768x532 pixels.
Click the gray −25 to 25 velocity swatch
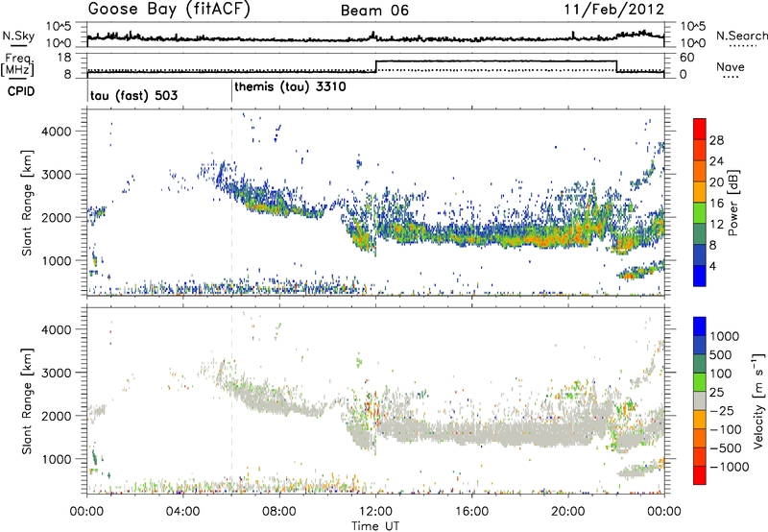[700, 400]
